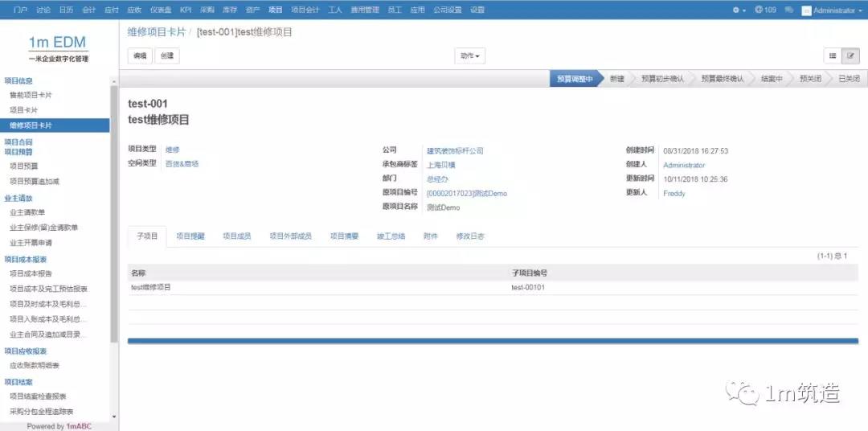Open the 建筑装饰标杆公司 company link
The width and height of the screenshot is (868, 431).
(x=455, y=150)
